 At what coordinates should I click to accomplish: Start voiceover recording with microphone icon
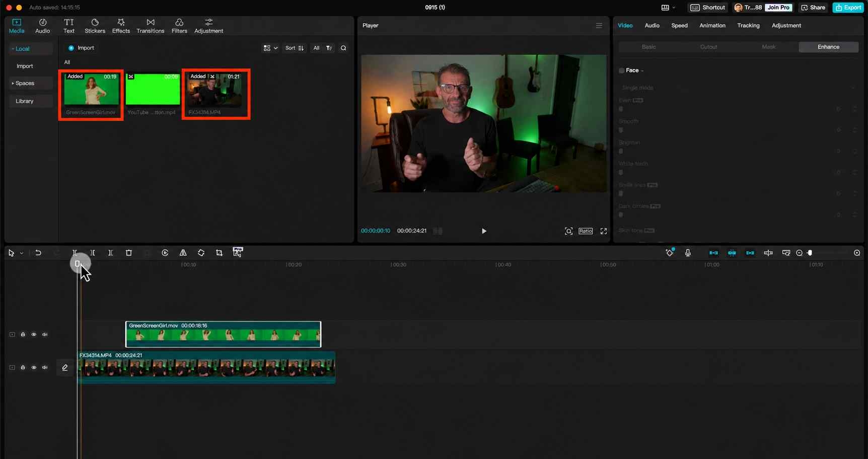tap(688, 253)
